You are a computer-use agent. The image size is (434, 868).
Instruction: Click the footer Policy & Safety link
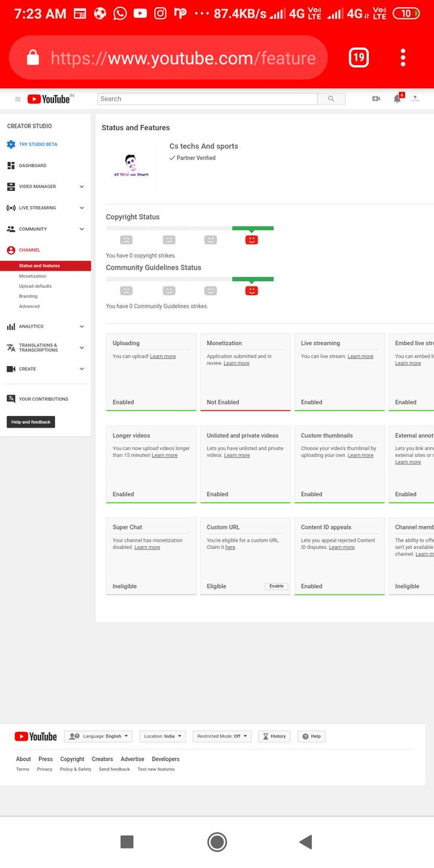[x=76, y=770]
